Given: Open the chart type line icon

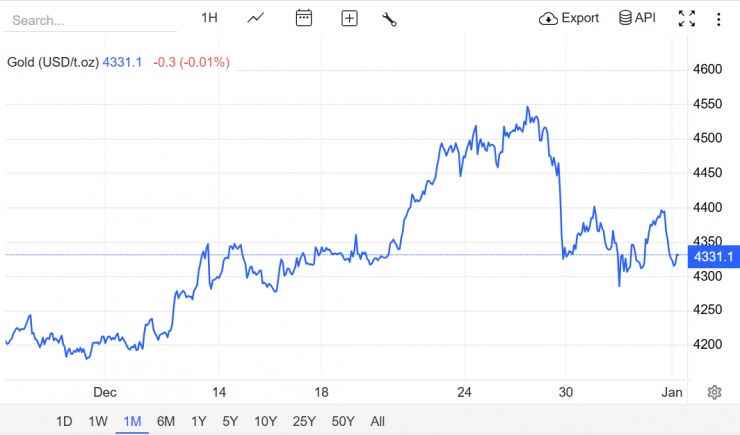Looking at the screenshot, I should (x=256, y=18).
